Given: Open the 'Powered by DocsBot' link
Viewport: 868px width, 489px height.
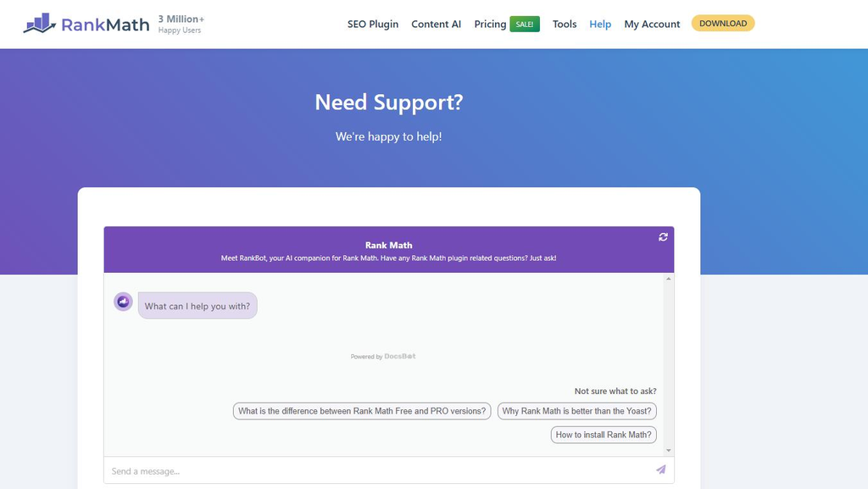Looking at the screenshot, I should (383, 356).
